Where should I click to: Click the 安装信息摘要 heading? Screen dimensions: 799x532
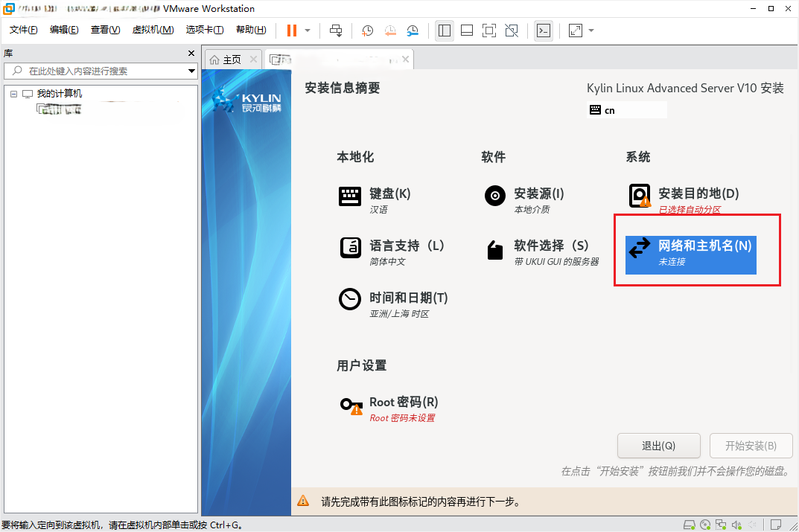point(343,88)
